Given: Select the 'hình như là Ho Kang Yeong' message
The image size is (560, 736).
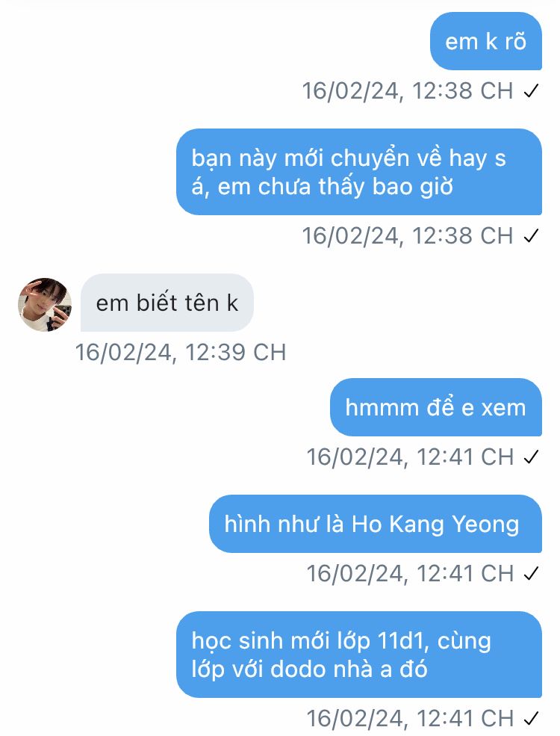Looking at the screenshot, I should (x=376, y=524).
